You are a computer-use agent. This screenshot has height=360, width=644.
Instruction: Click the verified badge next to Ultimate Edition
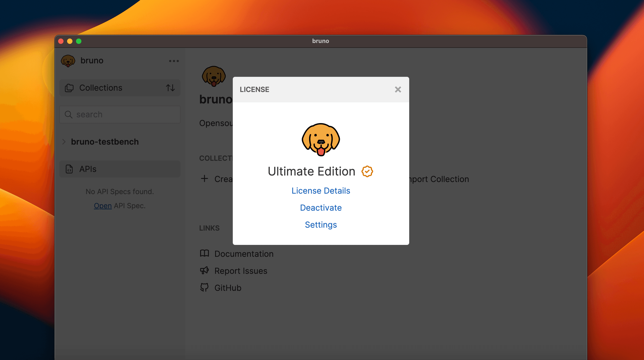[367, 171]
